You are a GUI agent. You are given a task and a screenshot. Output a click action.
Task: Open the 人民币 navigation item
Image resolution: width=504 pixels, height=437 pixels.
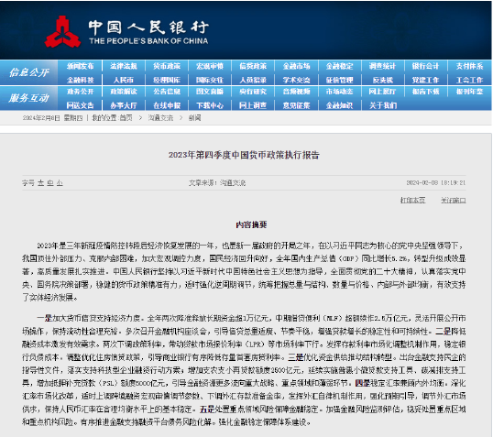[124, 80]
